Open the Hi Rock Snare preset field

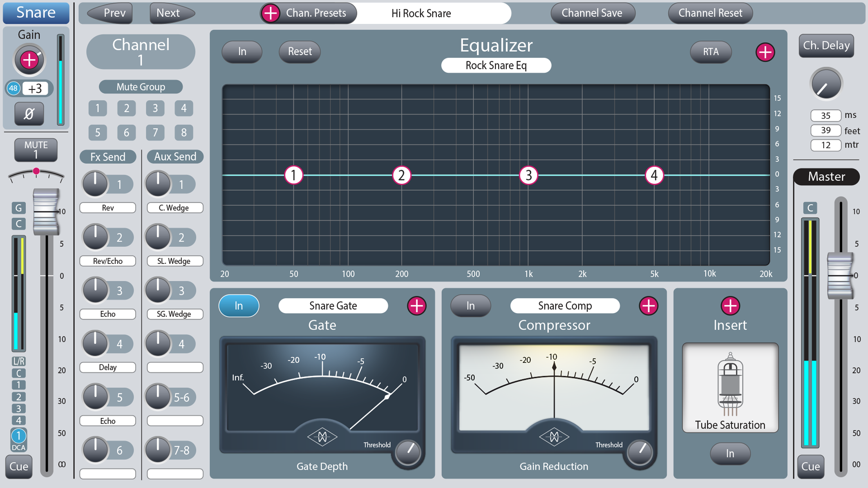[x=421, y=13]
